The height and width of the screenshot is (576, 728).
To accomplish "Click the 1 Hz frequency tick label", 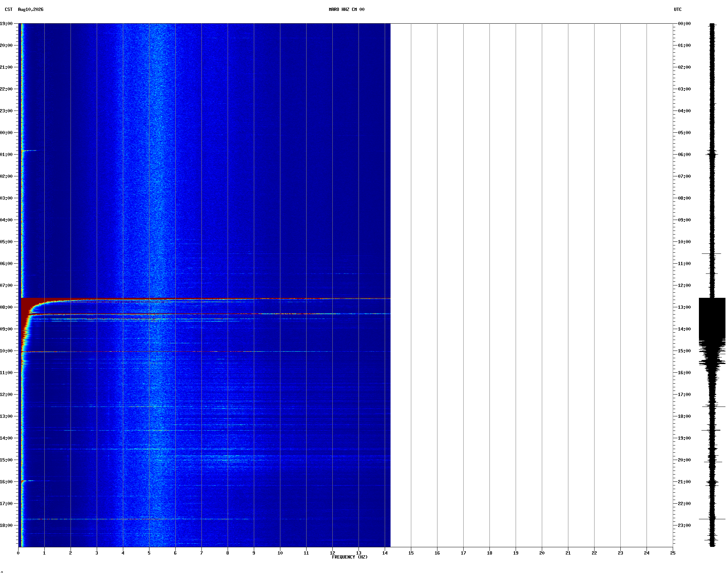I will pos(44,553).
